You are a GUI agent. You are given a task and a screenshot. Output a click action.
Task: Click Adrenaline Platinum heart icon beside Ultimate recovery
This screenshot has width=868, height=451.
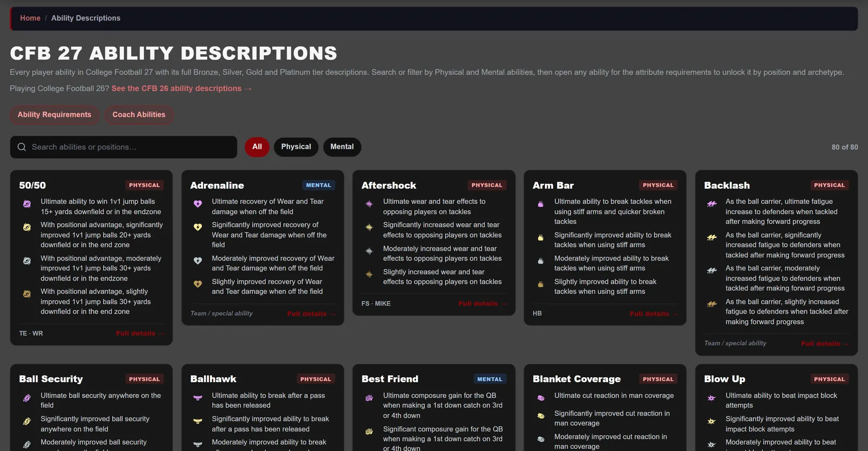(198, 204)
